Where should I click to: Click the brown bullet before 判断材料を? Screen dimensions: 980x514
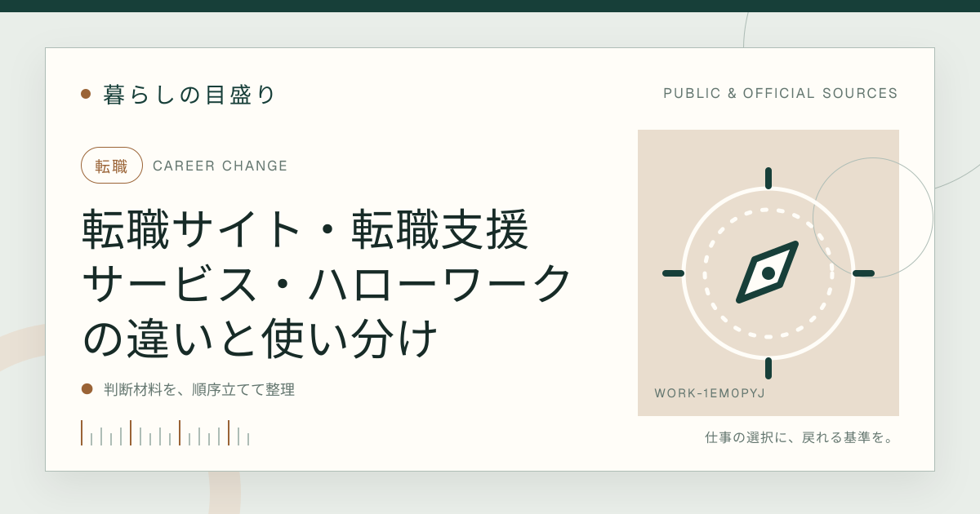(x=87, y=389)
